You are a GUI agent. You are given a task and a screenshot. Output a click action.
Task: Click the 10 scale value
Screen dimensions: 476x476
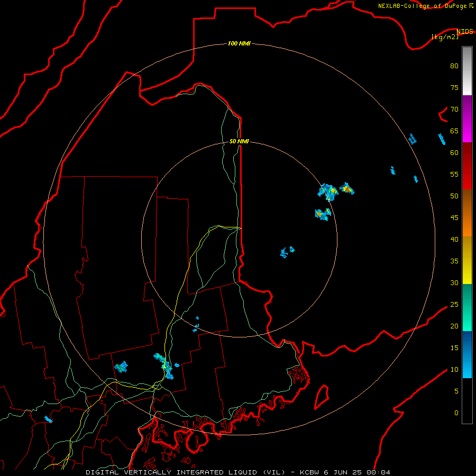point(454,370)
